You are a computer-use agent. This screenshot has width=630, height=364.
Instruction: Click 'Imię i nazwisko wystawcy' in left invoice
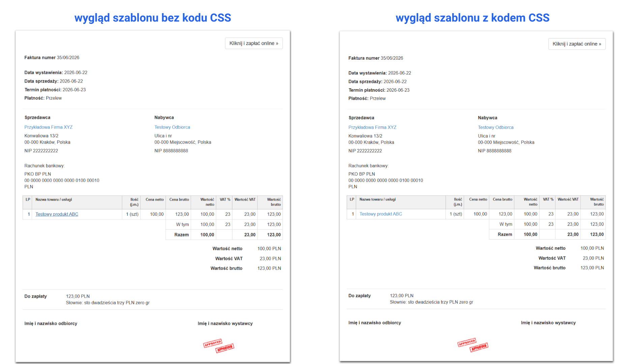tap(225, 323)
